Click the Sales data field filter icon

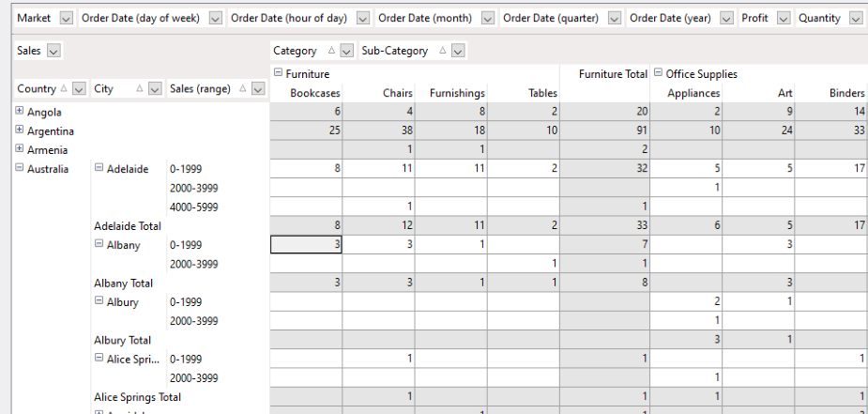click(x=53, y=51)
